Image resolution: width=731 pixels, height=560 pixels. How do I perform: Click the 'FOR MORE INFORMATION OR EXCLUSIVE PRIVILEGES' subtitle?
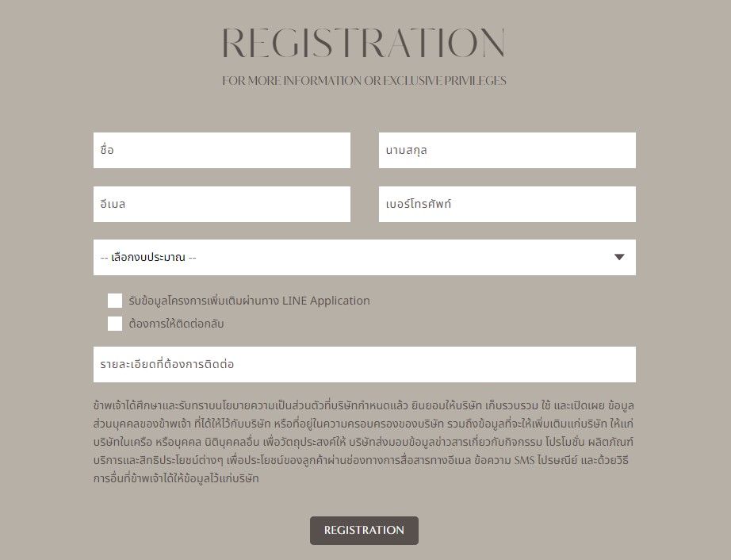coord(364,81)
